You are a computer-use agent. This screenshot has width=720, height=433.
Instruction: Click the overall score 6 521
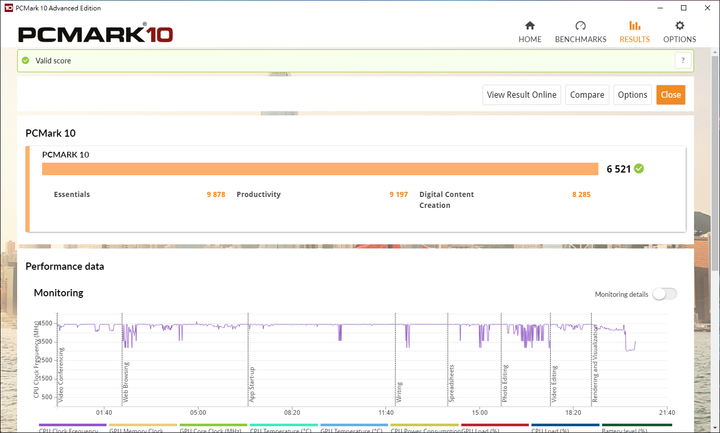619,169
